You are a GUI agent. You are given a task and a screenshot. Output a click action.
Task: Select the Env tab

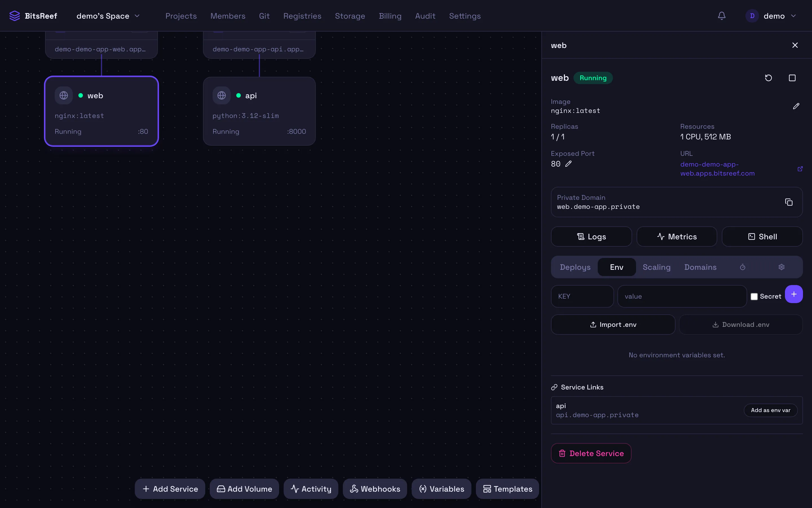point(617,267)
